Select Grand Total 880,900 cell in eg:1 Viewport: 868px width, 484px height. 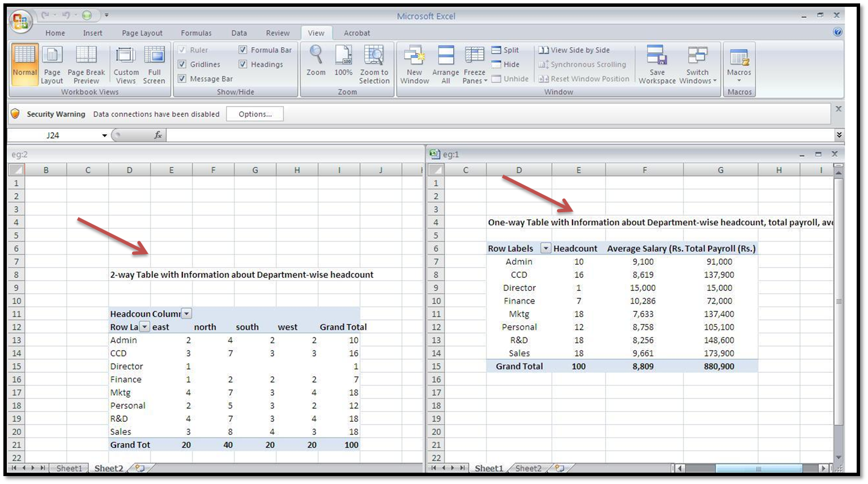click(x=720, y=366)
